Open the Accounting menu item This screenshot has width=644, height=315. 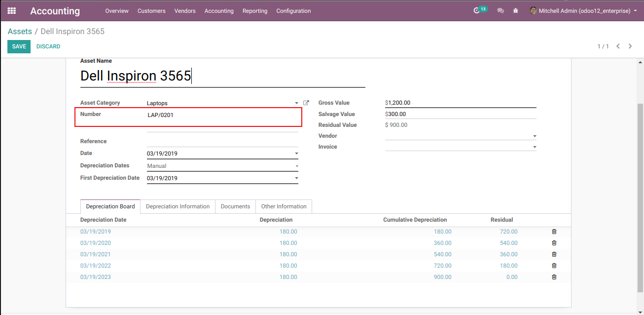point(219,11)
